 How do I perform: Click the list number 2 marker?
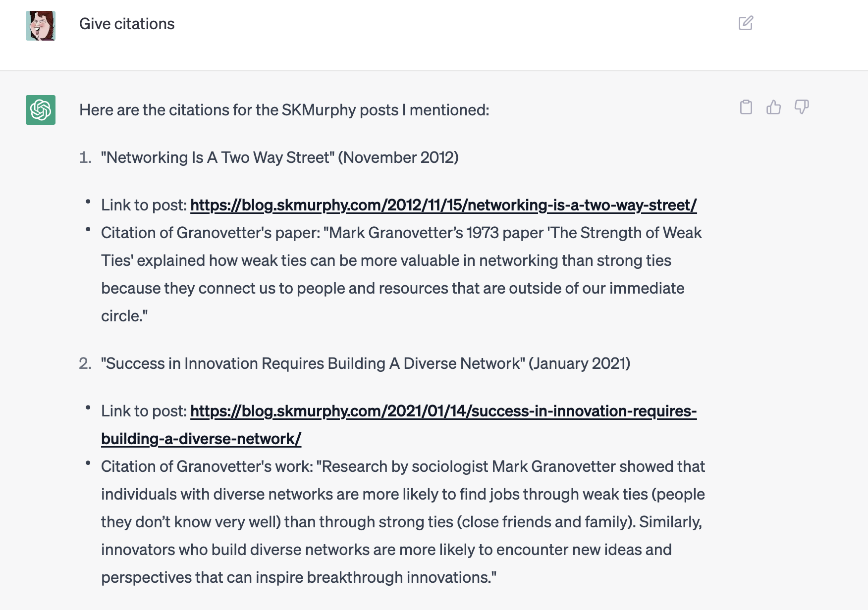pos(85,363)
